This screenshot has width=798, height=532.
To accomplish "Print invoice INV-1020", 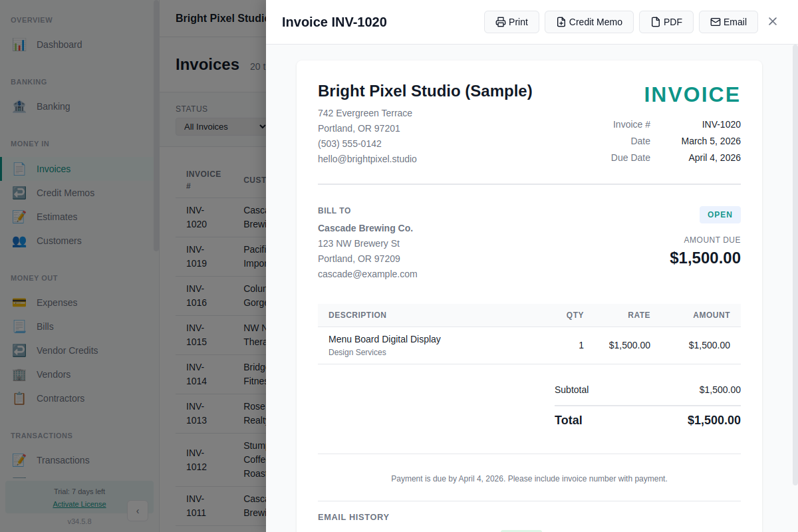I will (x=511, y=21).
